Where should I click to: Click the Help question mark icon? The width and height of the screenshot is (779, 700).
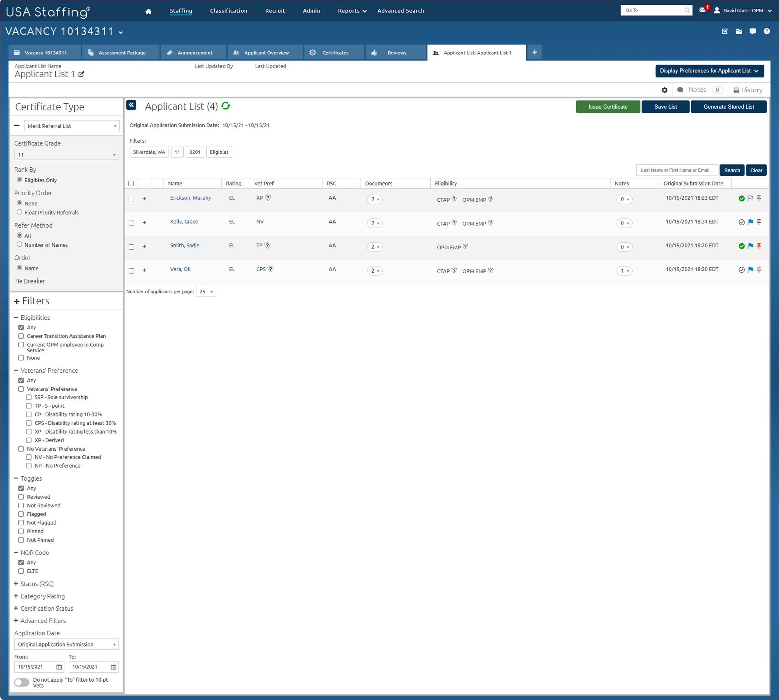coord(767,31)
